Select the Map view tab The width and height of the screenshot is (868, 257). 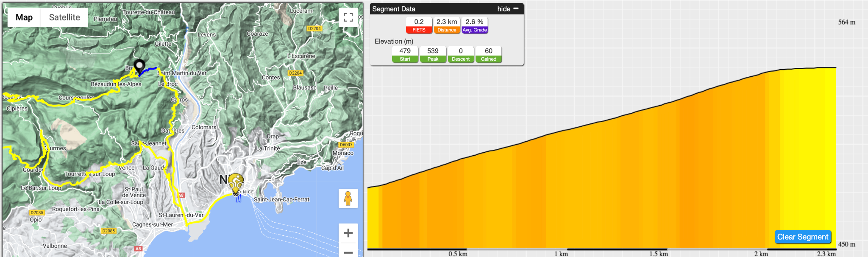pos(24,17)
